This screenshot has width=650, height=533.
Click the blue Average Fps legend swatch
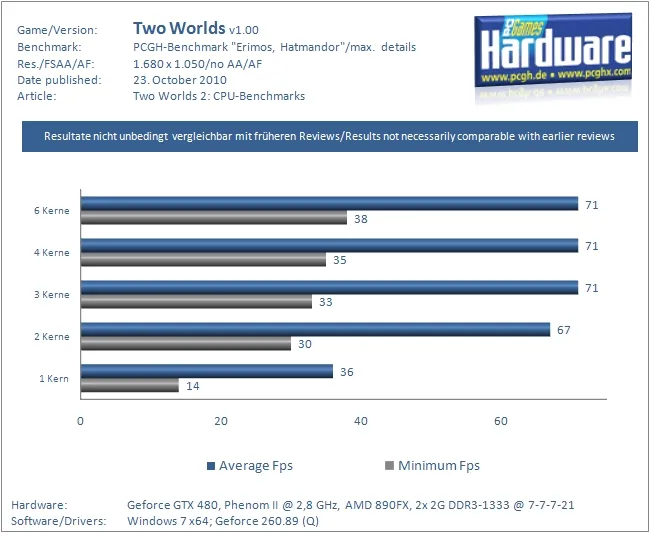pos(211,466)
